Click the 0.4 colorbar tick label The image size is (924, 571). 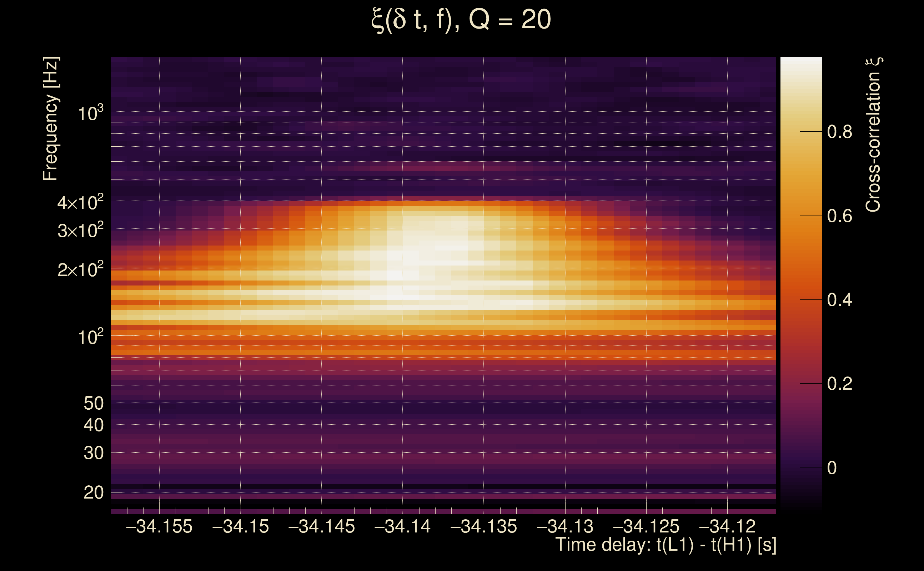click(x=839, y=300)
